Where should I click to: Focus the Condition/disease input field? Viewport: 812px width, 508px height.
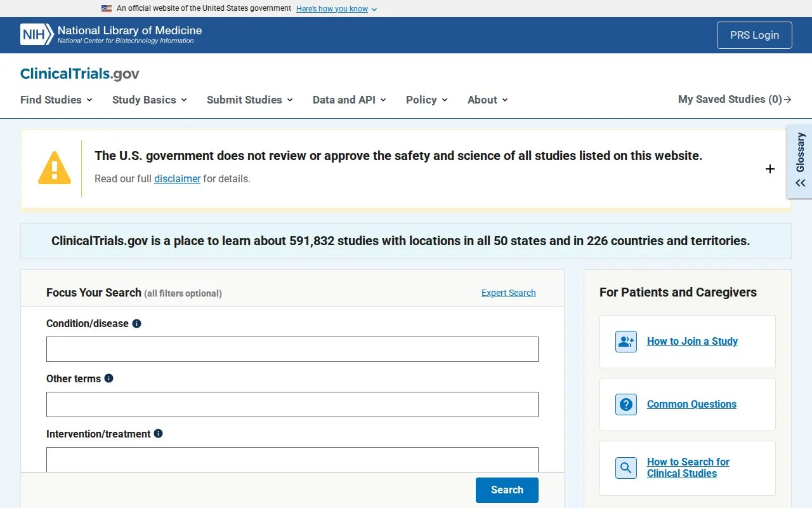coord(292,349)
